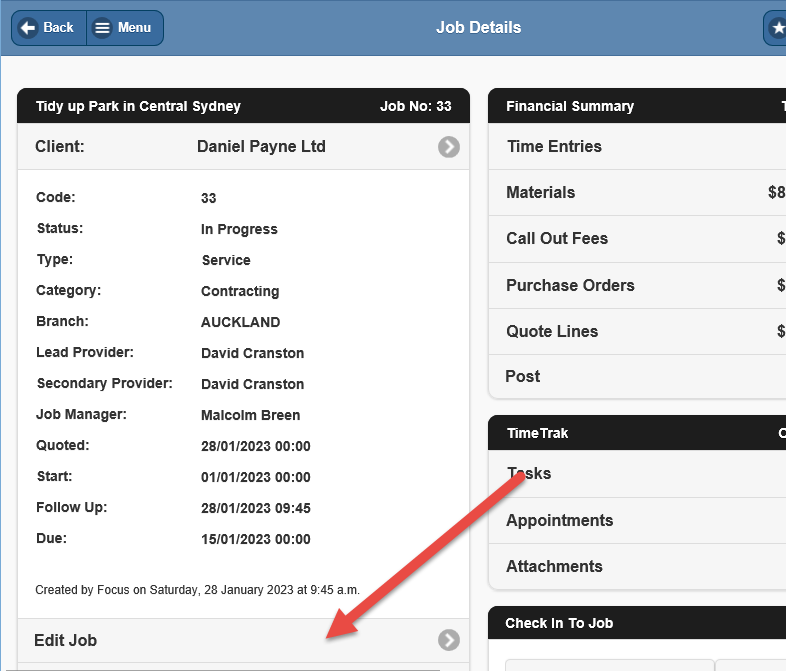
Task: Click the chevron arrow on the Edit Job row
Action: click(449, 640)
